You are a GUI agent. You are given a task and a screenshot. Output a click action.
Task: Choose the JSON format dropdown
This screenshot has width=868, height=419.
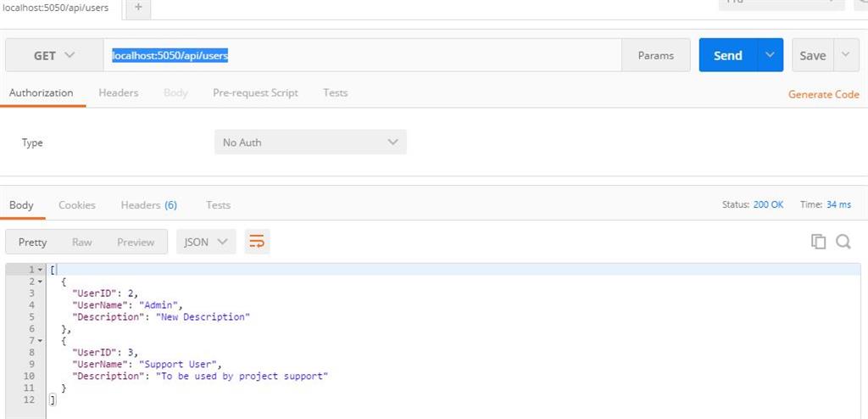tap(206, 242)
